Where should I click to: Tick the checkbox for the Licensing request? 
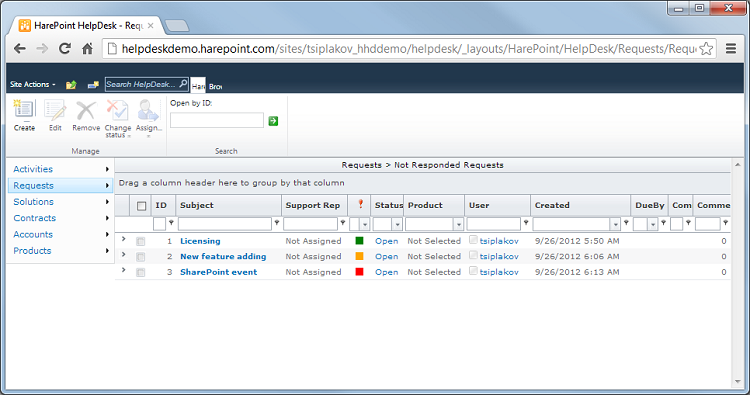(141, 241)
